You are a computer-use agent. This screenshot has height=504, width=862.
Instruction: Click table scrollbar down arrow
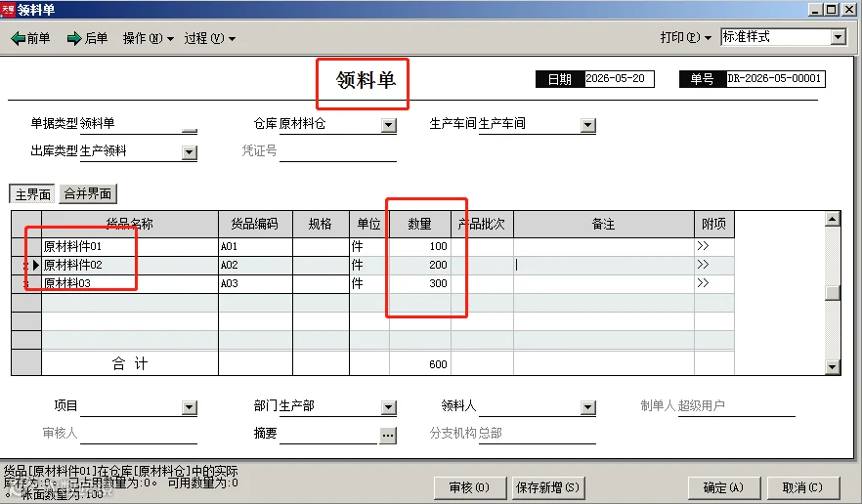tap(833, 367)
